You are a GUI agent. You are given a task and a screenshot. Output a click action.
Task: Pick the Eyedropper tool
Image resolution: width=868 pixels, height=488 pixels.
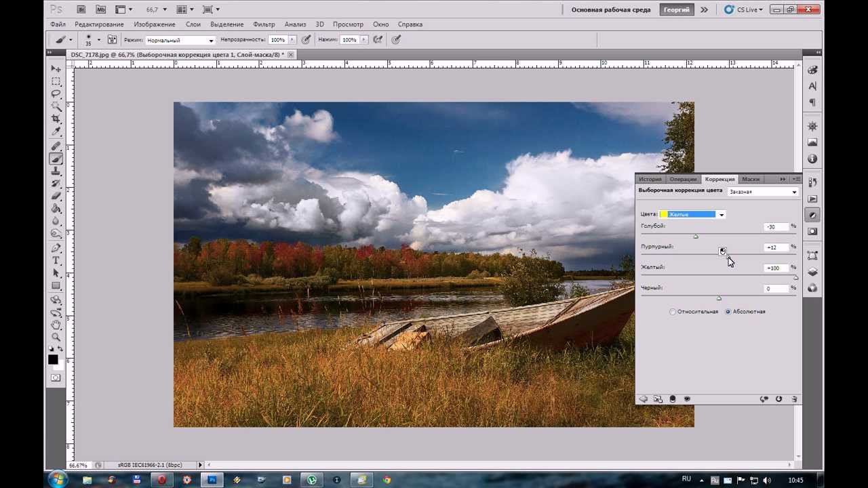coord(56,131)
